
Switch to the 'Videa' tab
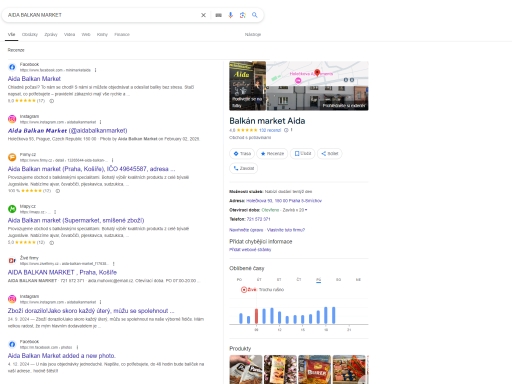pos(69,34)
